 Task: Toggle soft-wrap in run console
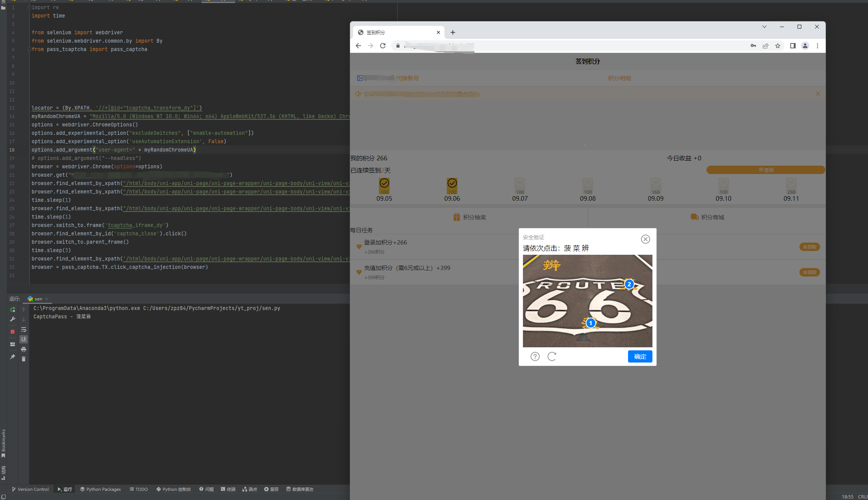click(x=24, y=329)
